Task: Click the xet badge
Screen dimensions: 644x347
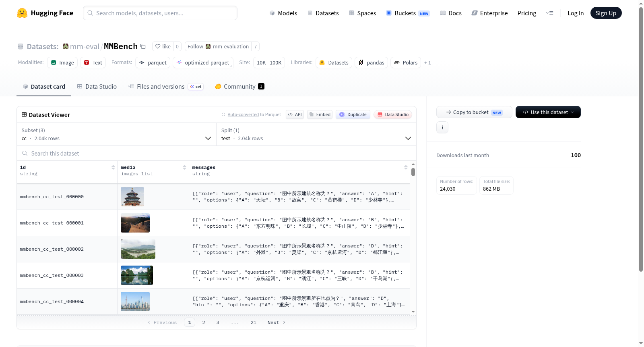Action: tap(196, 87)
